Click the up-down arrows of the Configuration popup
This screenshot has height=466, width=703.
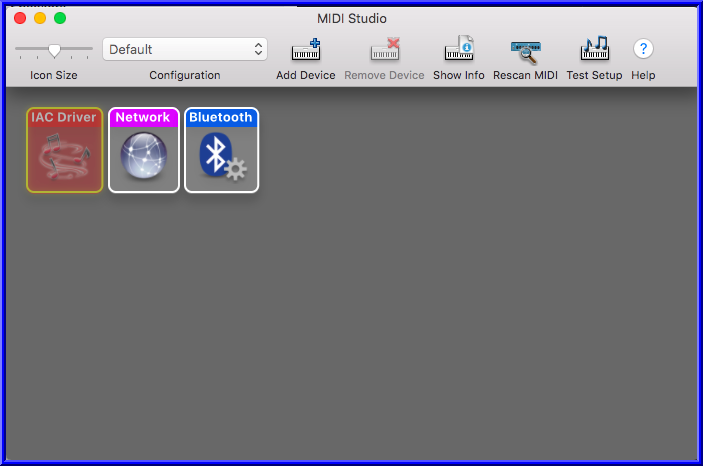tap(258, 49)
